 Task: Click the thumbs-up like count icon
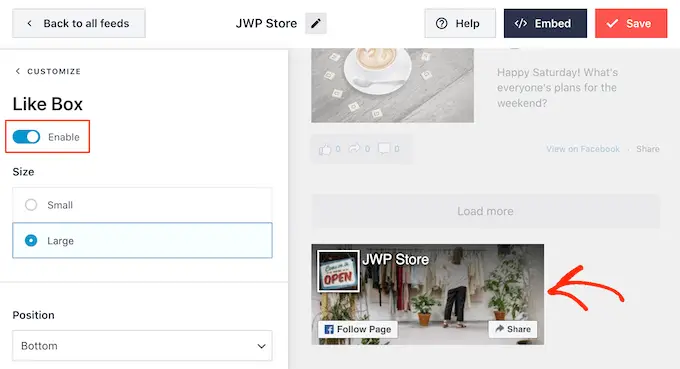point(325,150)
